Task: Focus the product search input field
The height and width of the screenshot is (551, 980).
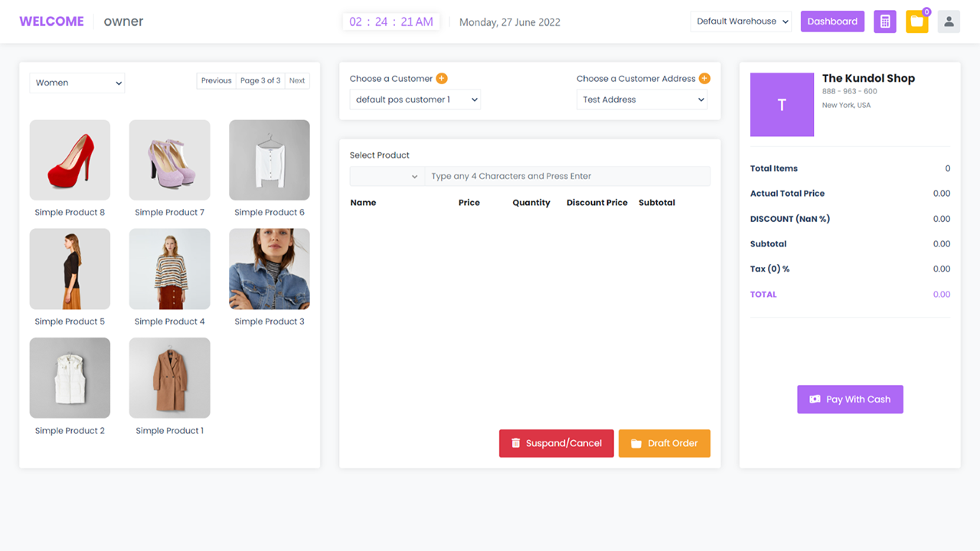Action: 567,176
